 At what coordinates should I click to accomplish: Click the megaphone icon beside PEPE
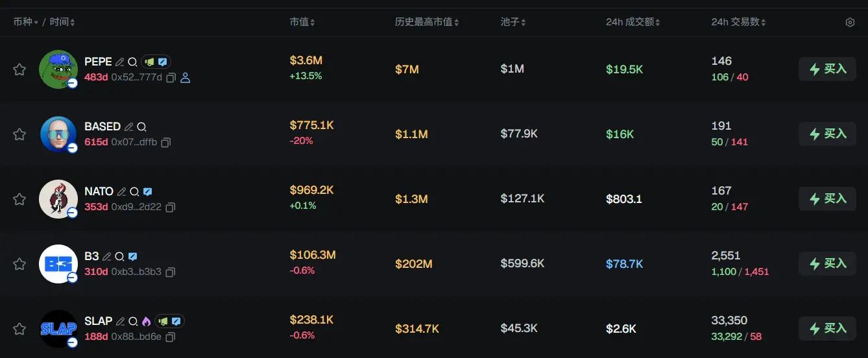click(150, 62)
